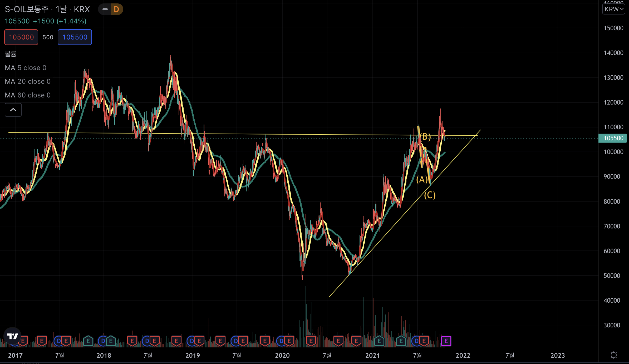Click the minus market status badge

[x=105, y=9]
